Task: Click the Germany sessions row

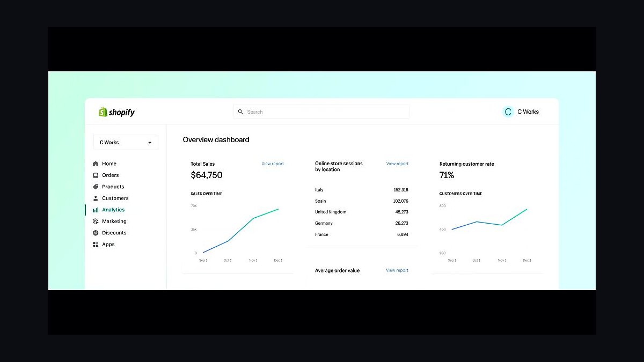Action: [362, 223]
